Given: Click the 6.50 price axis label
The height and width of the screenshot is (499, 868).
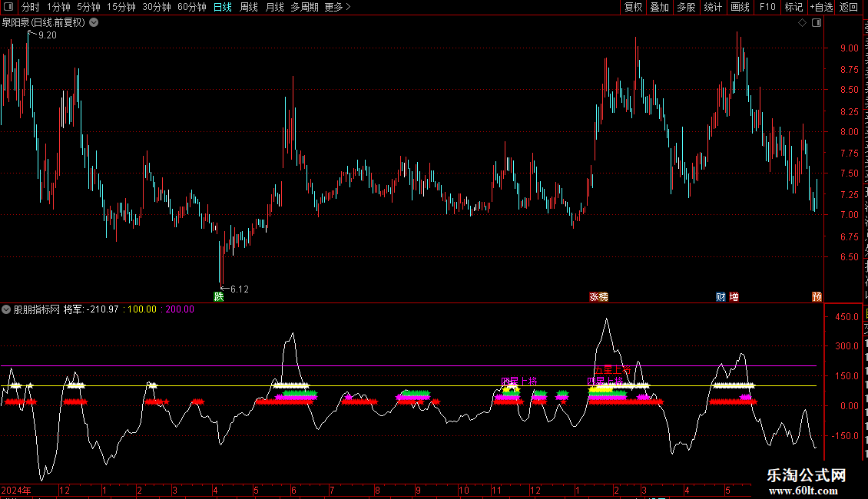Looking at the screenshot, I should pos(849,256).
